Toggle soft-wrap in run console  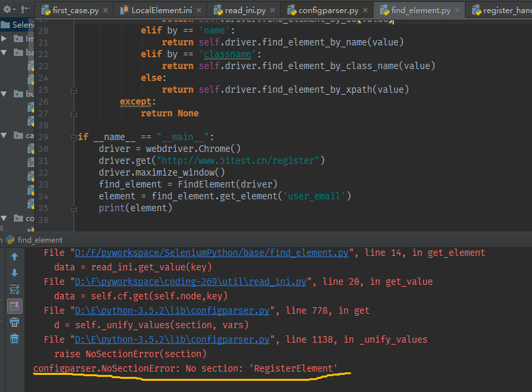tap(14, 289)
